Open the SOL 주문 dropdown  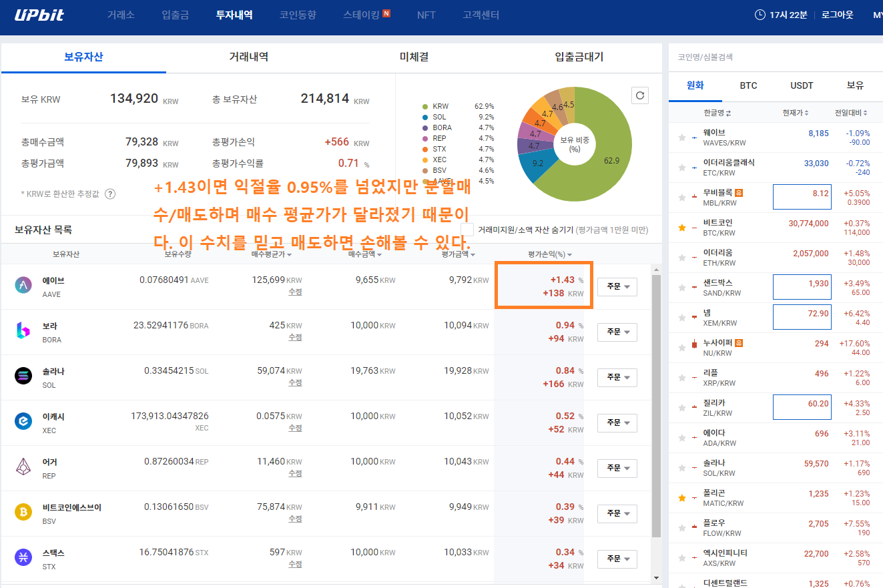pos(617,378)
